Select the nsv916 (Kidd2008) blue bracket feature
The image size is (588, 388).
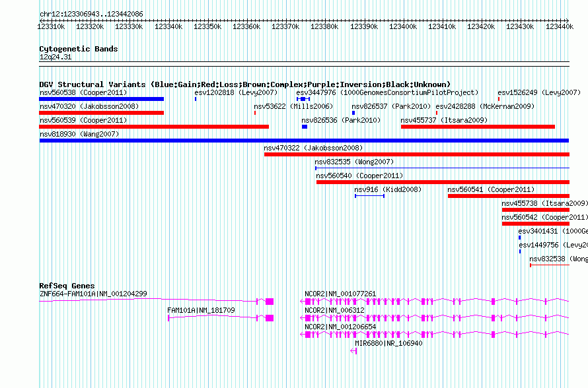[x=369, y=196]
